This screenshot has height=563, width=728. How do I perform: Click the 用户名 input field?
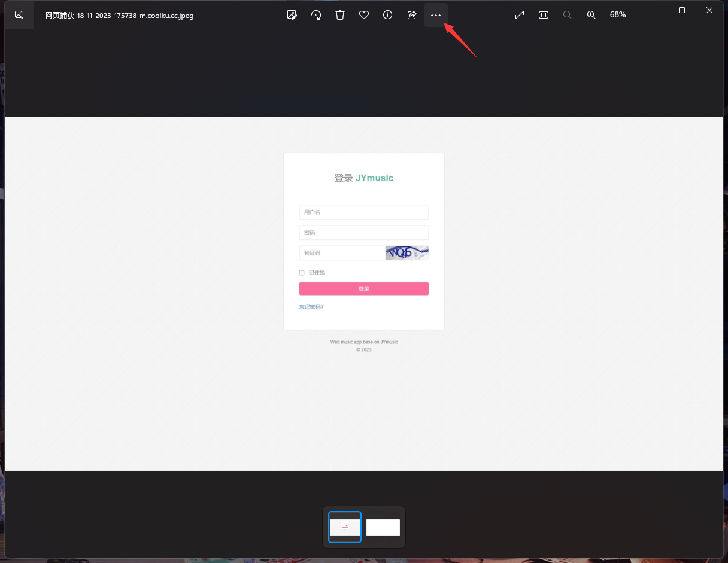pos(364,212)
